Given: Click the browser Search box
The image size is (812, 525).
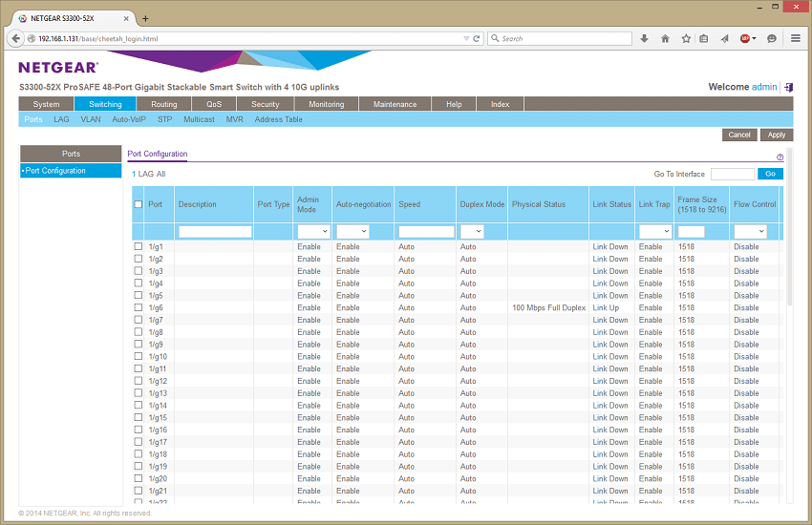Looking at the screenshot, I should click(x=560, y=38).
